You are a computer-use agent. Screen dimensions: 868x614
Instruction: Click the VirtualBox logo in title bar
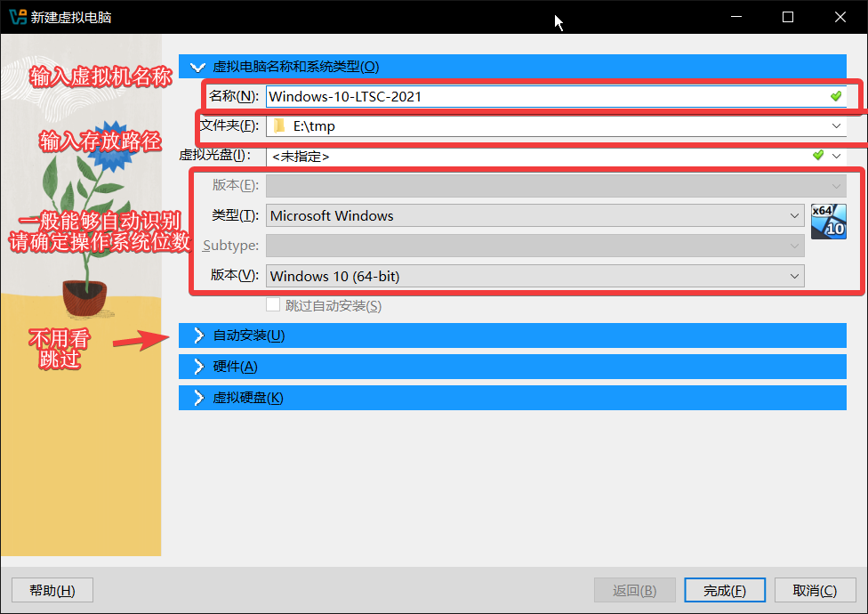click(17, 17)
